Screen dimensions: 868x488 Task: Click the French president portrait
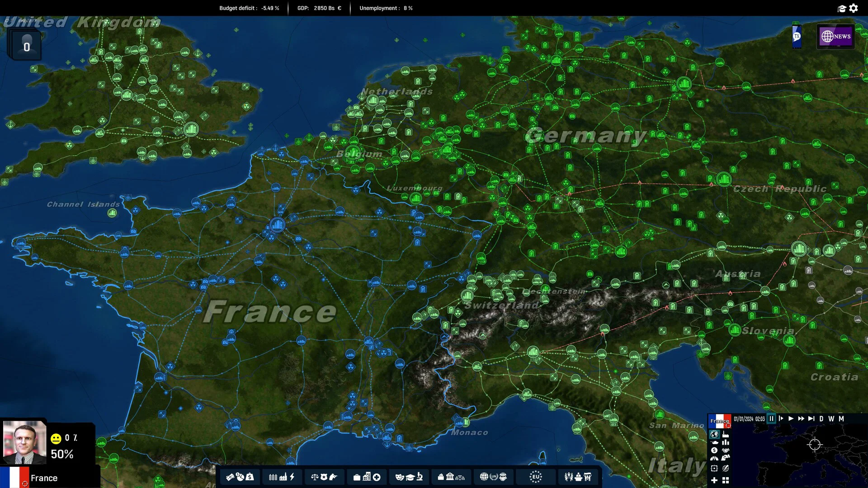[24, 443]
